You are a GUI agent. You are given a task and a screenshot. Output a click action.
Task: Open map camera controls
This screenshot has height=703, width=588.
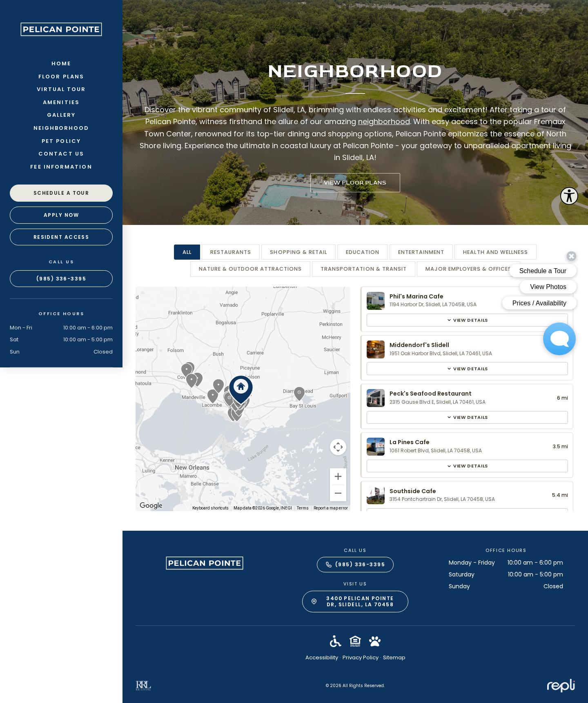pos(338,447)
